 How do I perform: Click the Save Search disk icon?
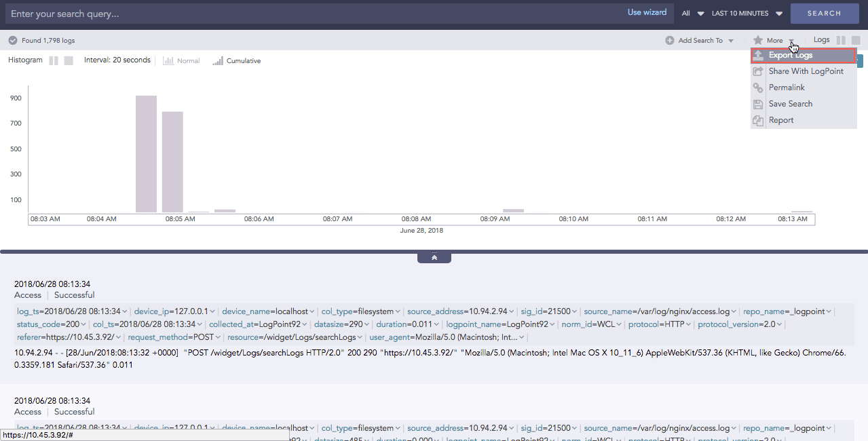pyautogui.click(x=757, y=104)
